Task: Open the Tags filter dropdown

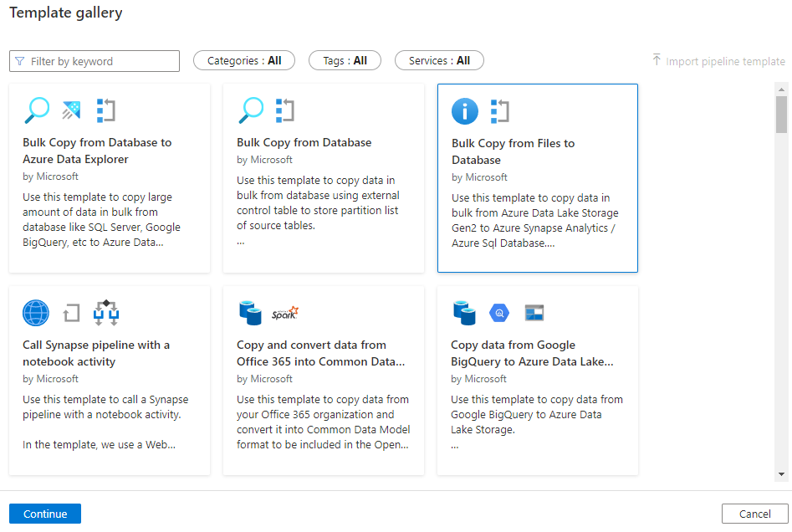Action: (345, 60)
